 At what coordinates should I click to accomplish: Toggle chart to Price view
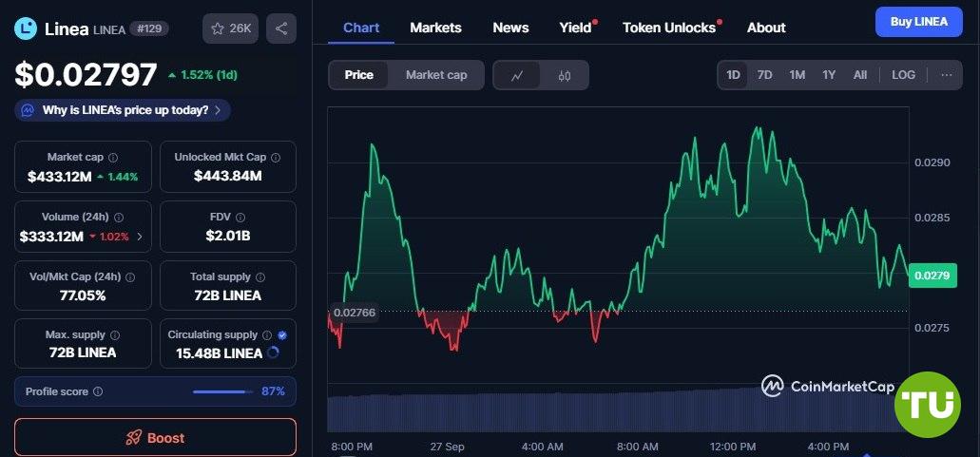tap(358, 75)
